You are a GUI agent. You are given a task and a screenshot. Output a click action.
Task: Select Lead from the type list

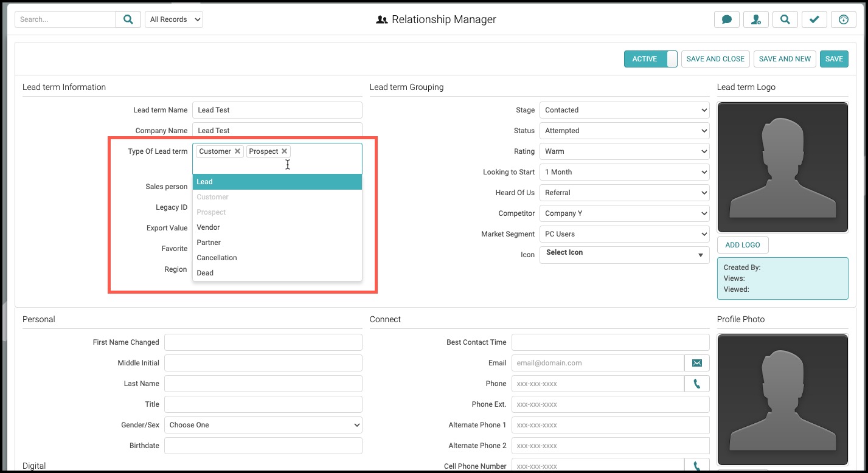pos(277,182)
